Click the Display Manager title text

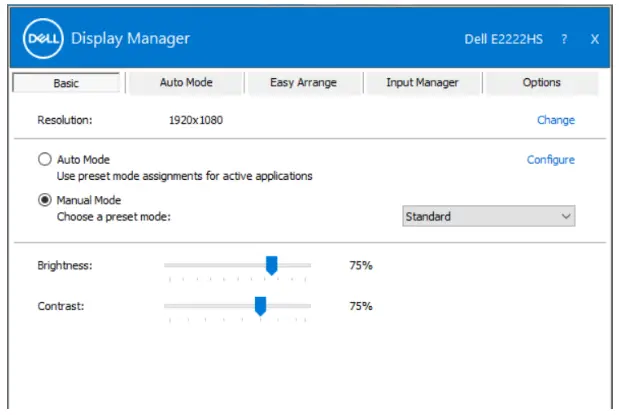click(130, 38)
